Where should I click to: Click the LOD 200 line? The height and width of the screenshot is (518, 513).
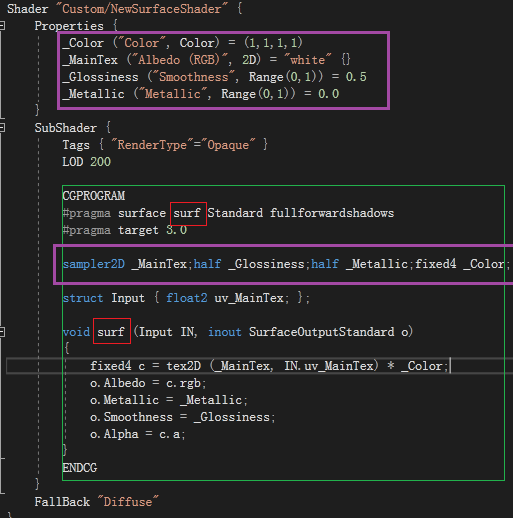pyautogui.click(x=86, y=162)
